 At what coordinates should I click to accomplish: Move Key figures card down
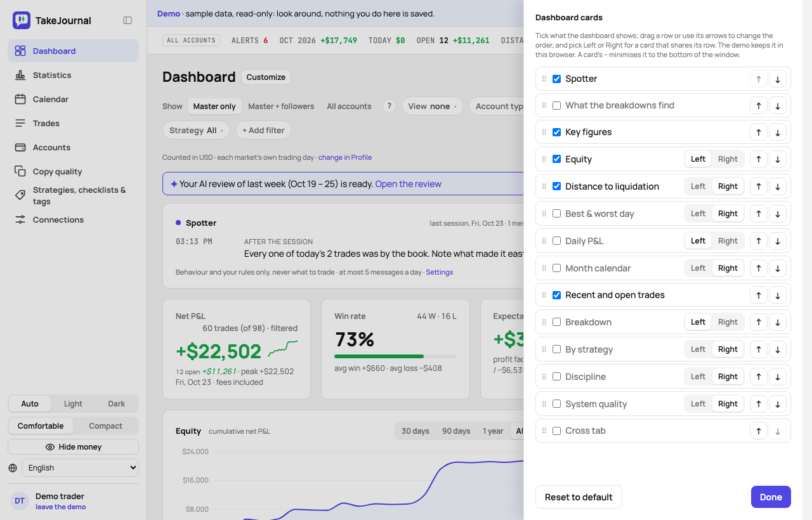[x=778, y=133]
